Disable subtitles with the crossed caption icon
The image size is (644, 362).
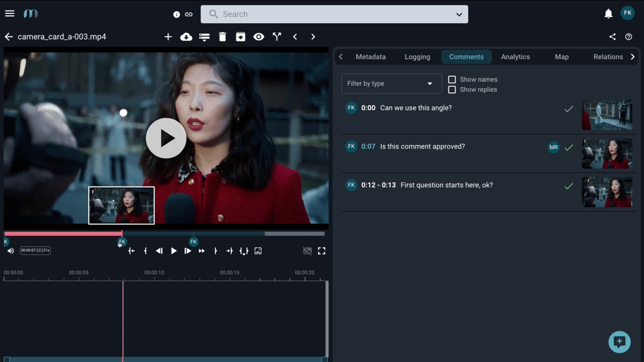click(x=308, y=251)
